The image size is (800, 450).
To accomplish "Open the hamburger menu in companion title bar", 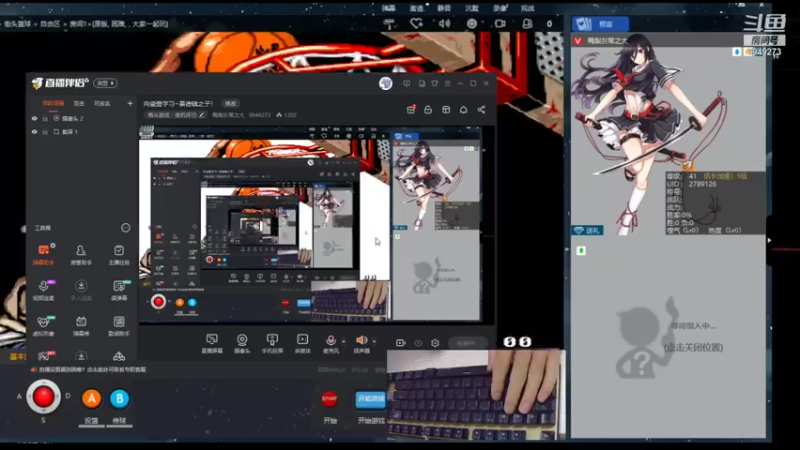I will (x=447, y=83).
